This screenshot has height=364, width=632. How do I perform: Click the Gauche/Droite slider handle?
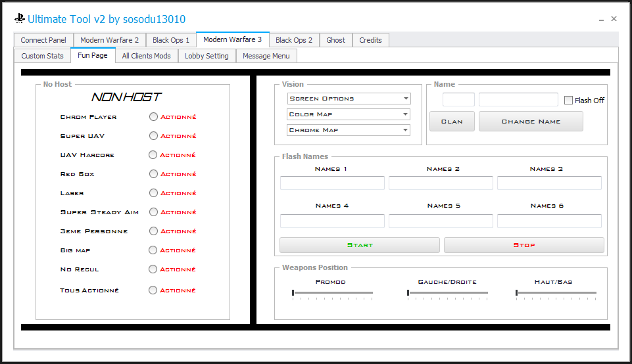pyautogui.click(x=408, y=293)
